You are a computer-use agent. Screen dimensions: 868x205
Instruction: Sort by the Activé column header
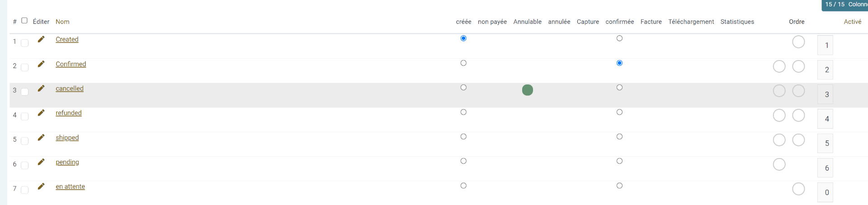coord(852,22)
